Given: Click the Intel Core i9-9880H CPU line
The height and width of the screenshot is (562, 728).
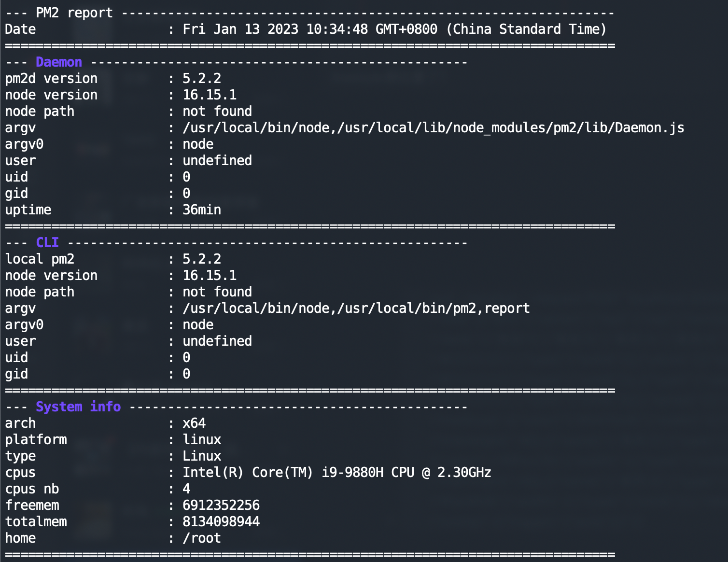Looking at the screenshot, I should click(336, 472).
